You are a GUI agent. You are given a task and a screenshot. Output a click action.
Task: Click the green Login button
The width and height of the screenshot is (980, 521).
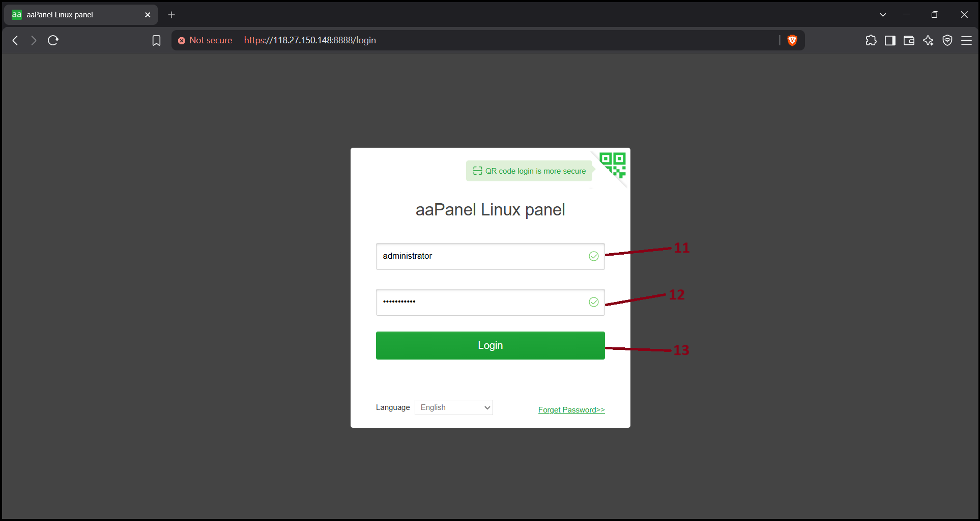click(x=490, y=345)
